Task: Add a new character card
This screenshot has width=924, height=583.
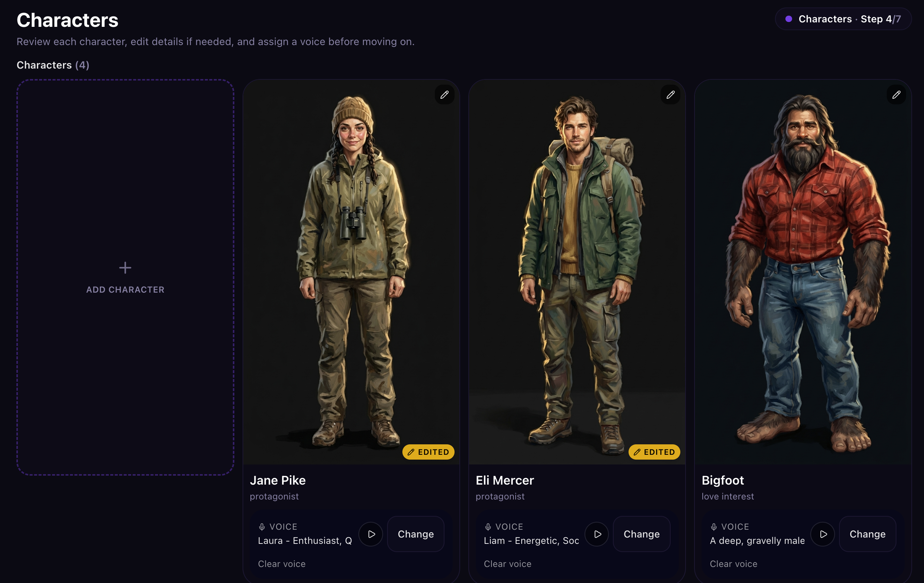Action: tap(126, 277)
